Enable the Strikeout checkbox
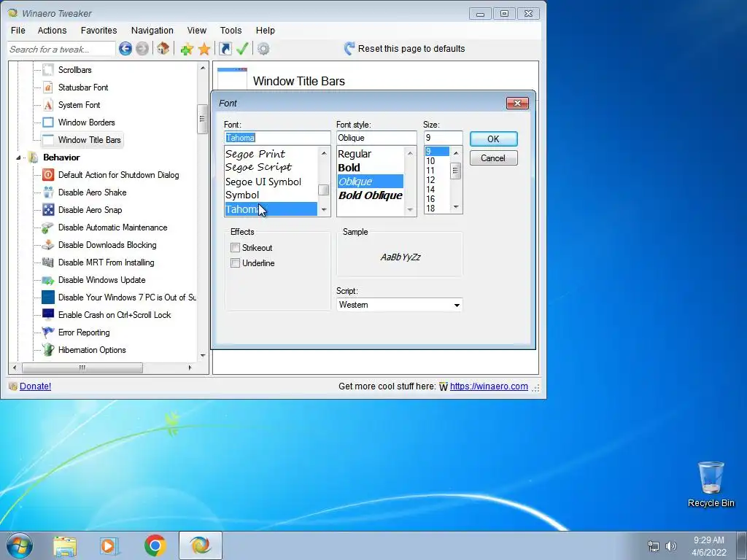This screenshot has width=747, height=560. pyautogui.click(x=235, y=248)
